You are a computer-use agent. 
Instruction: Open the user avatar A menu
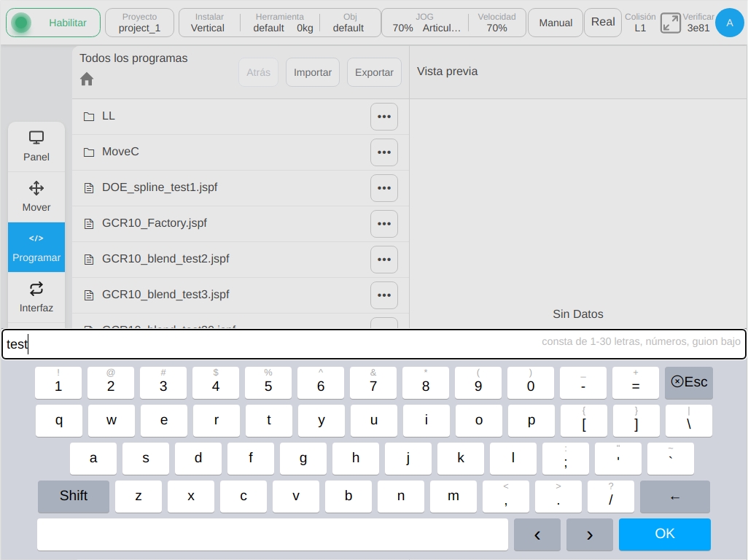pos(729,23)
